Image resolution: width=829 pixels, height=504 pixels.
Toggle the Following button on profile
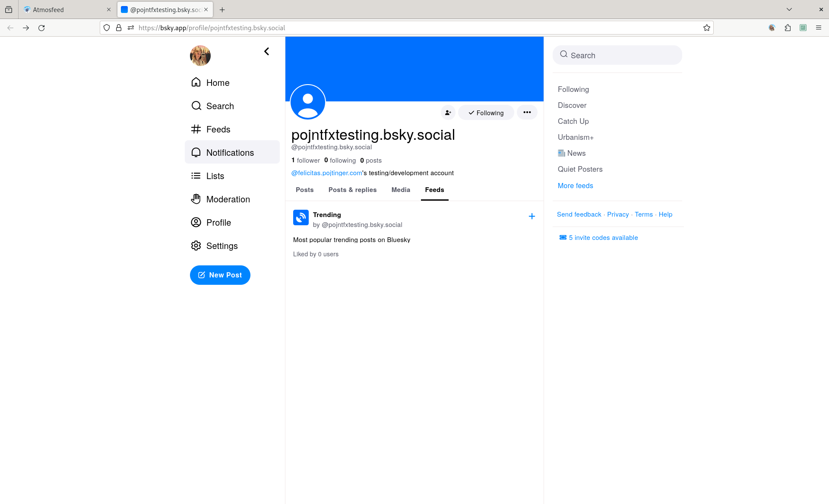tap(486, 112)
